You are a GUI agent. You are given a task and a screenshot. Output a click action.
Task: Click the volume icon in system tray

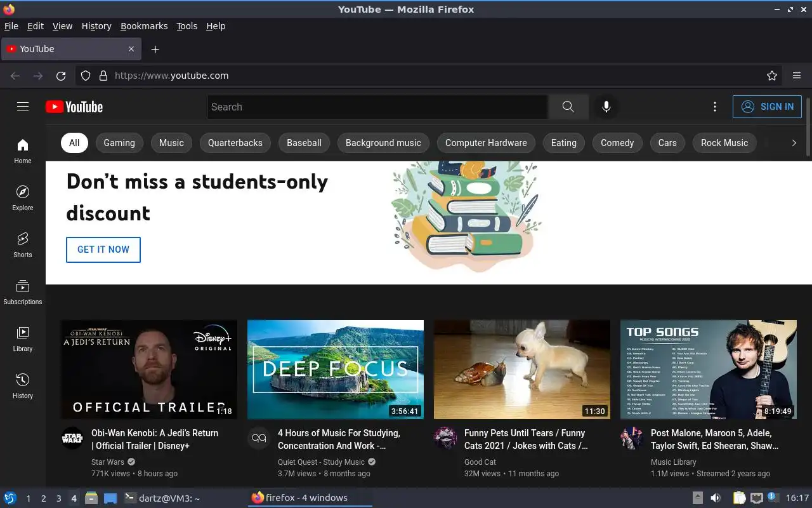click(716, 498)
